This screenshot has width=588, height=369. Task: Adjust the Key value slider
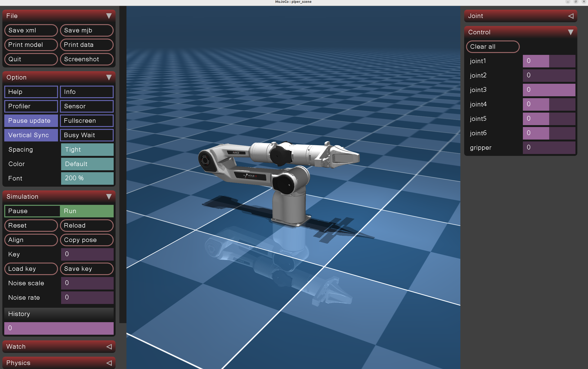[87, 254]
